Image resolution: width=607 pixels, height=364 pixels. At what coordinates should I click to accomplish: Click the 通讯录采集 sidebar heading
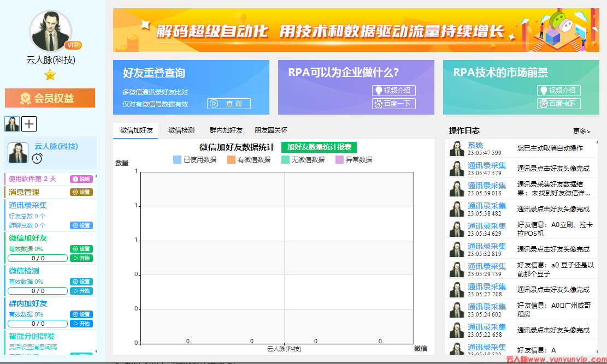tap(28, 205)
